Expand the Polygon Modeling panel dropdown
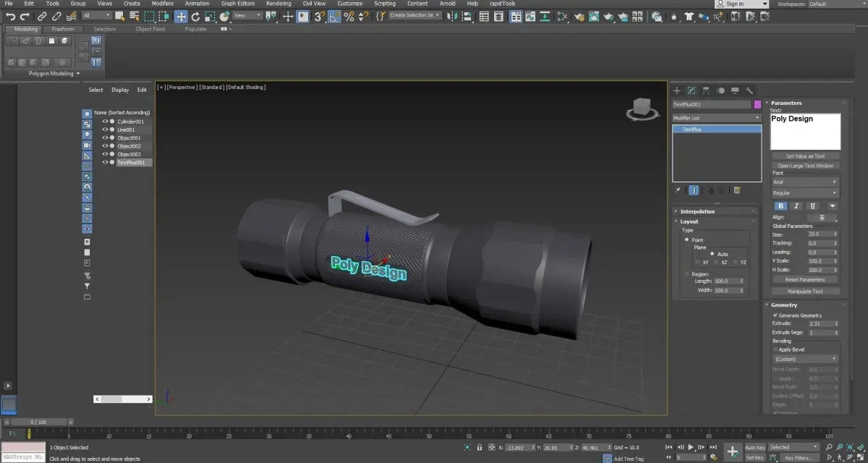 click(54, 73)
